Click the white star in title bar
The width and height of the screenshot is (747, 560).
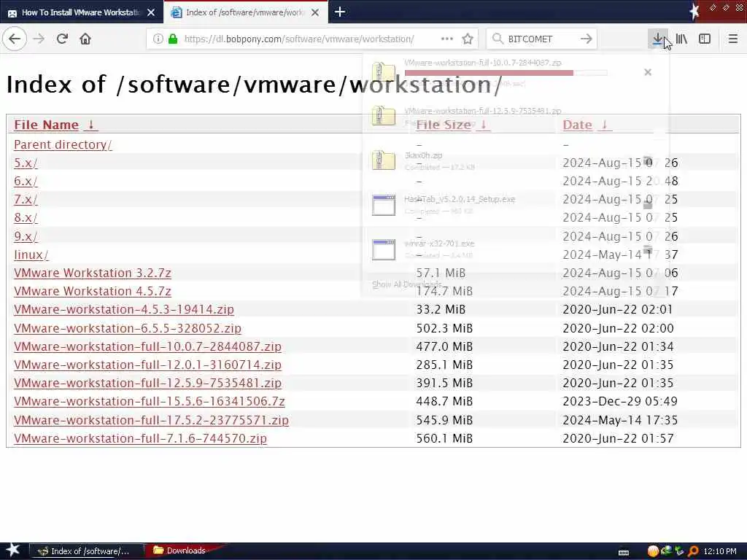click(694, 12)
